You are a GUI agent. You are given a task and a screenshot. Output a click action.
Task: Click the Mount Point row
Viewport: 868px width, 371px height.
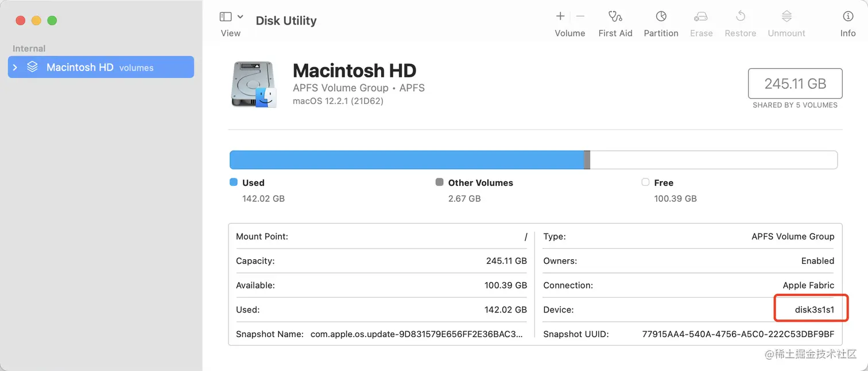point(381,236)
